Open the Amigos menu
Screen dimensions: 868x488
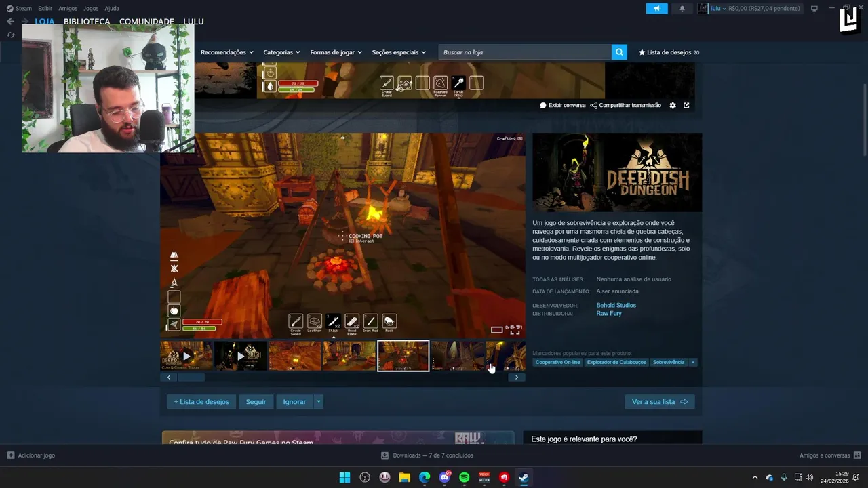tap(68, 8)
